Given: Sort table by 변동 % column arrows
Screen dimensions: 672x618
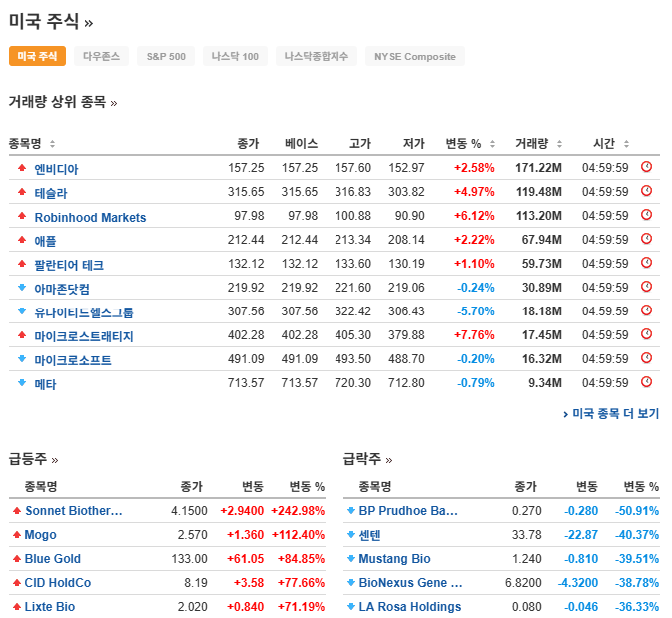Looking at the screenshot, I should [x=492, y=144].
